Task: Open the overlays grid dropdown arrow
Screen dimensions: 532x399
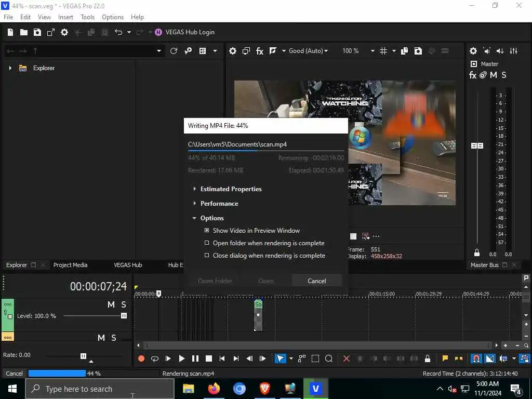Action: [394, 51]
